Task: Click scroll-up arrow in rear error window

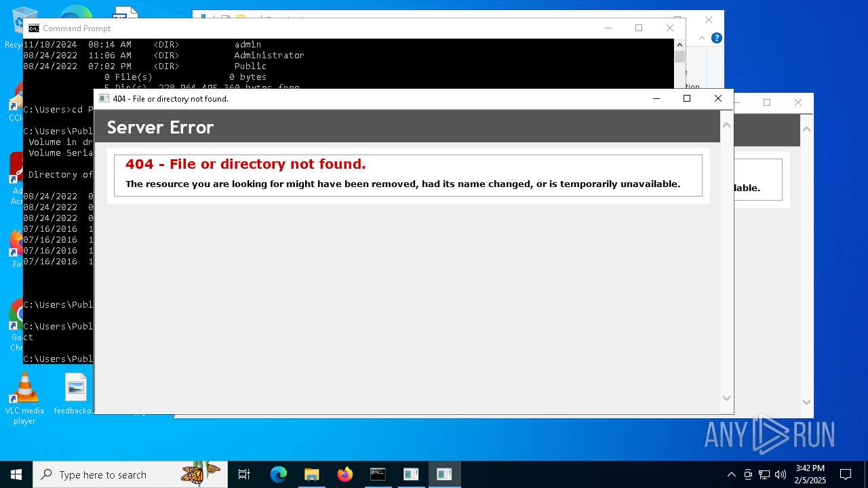Action: pos(806,129)
